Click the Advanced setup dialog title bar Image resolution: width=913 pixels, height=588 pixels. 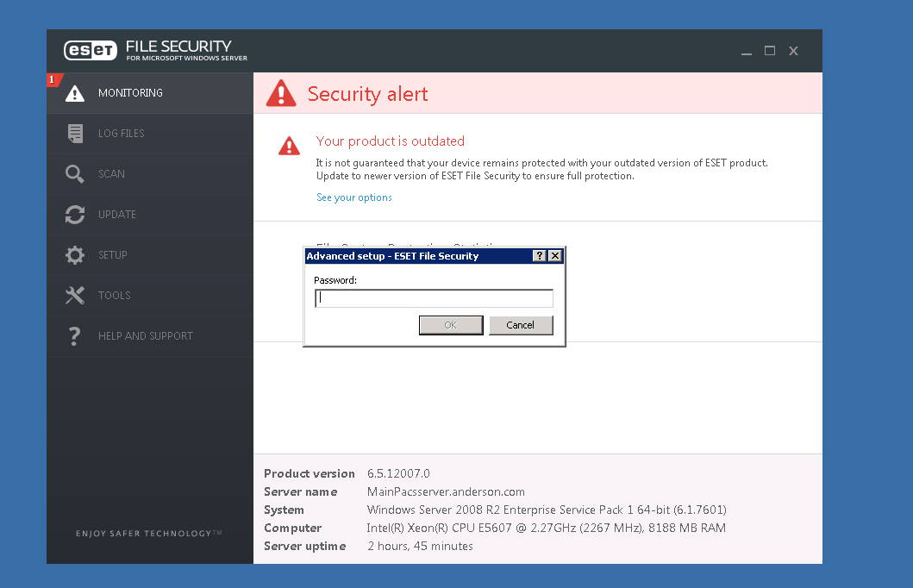pos(418,255)
